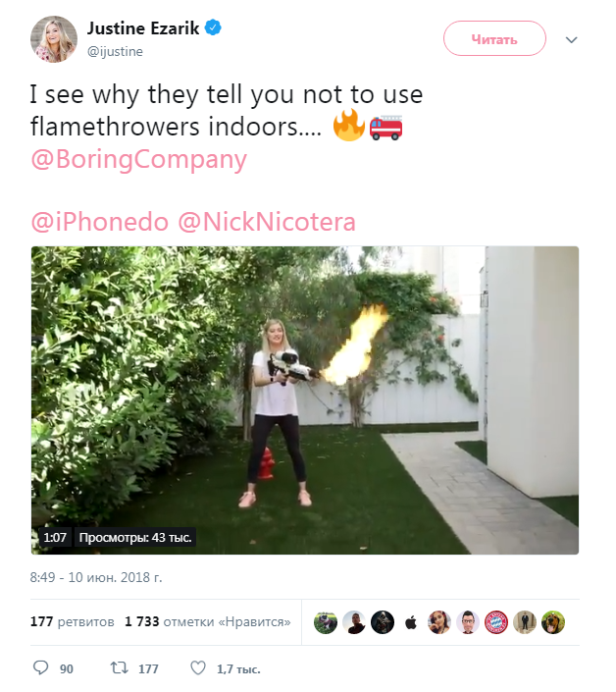Click the reply speech bubble icon
The height and width of the screenshot is (692, 616).
pyautogui.click(x=40, y=667)
